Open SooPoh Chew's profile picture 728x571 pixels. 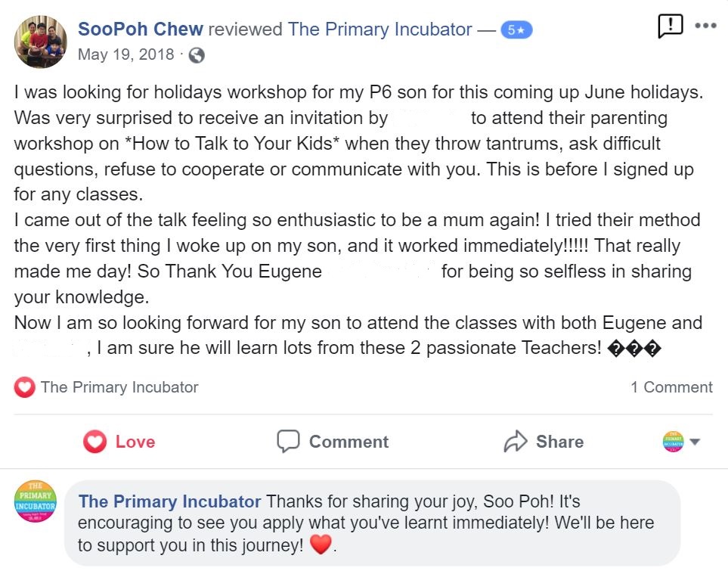(40, 42)
